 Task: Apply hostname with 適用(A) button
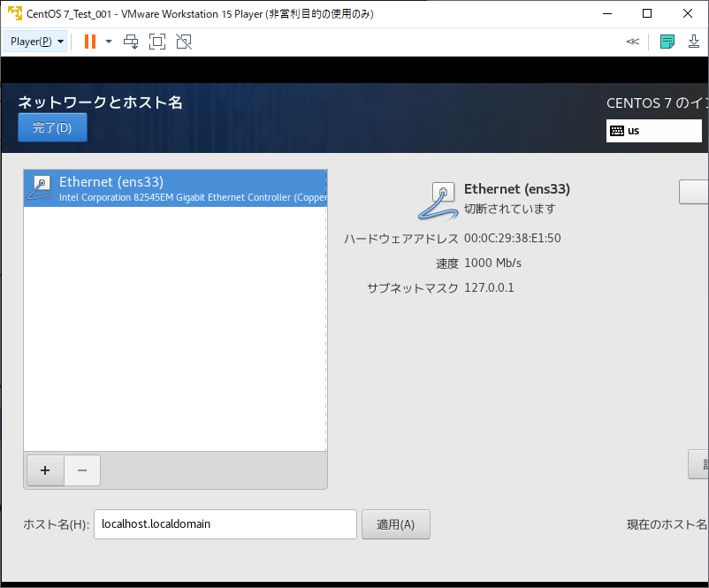click(x=396, y=524)
